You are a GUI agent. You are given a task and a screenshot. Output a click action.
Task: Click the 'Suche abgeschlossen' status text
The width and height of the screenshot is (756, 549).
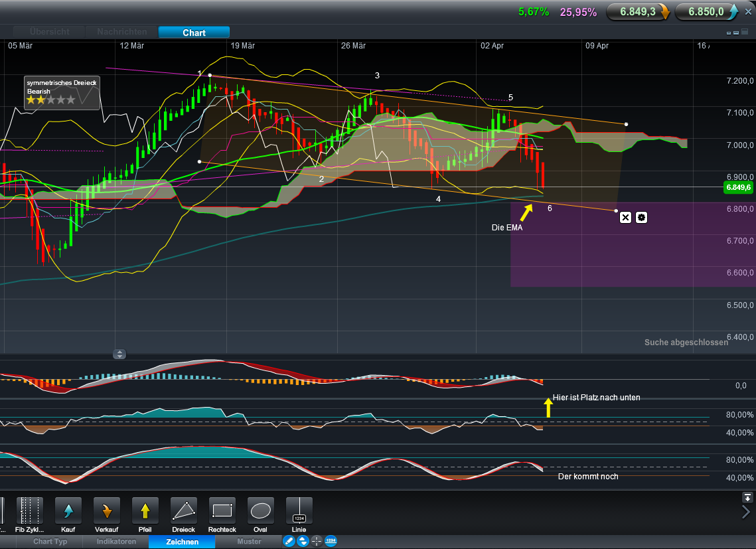686,343
